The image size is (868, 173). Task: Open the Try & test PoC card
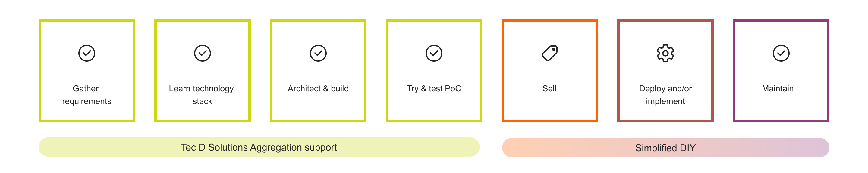(x=434, y=70)
